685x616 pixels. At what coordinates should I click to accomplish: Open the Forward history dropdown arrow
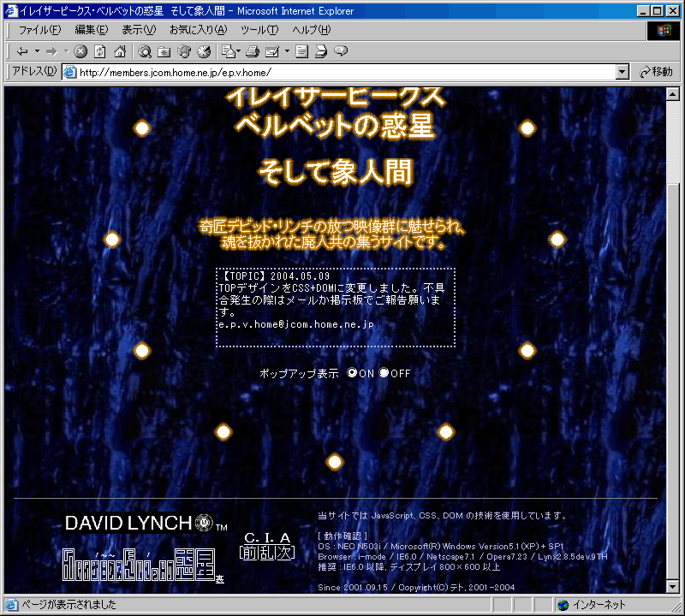click(x=67, y=51)
